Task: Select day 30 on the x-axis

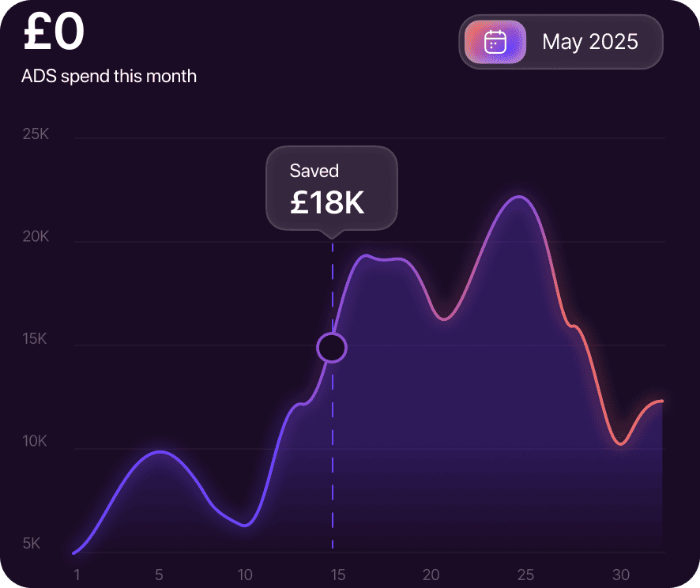Action: [621, 575]
